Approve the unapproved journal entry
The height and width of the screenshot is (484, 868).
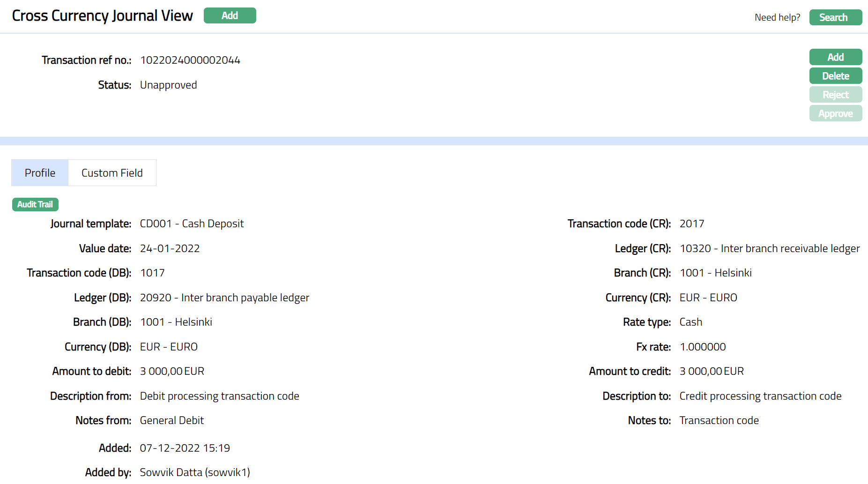835,113
